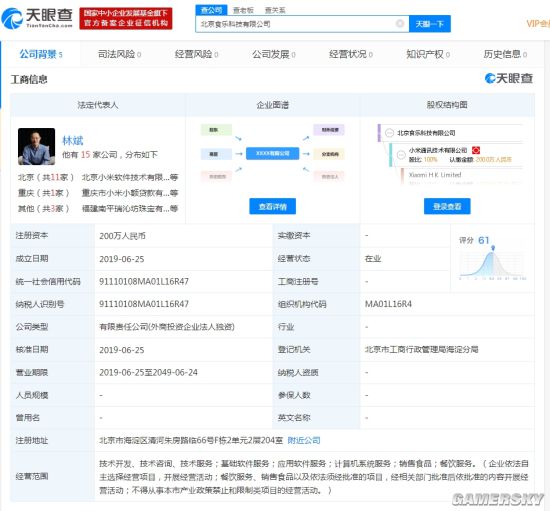Image resolution: width=550 pixels, height=511 pixels.
Task: Click the 登录查看 button under 股权结构图
Action: tap(447, 206)
